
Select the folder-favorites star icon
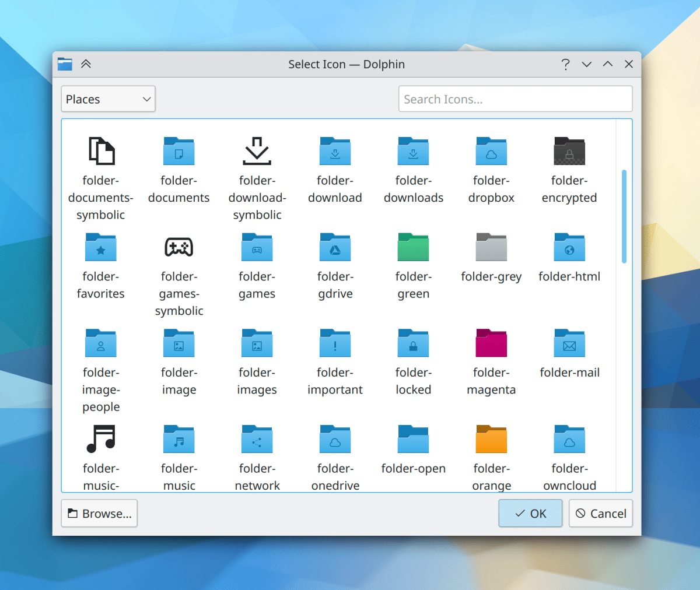tap(100, 247)
